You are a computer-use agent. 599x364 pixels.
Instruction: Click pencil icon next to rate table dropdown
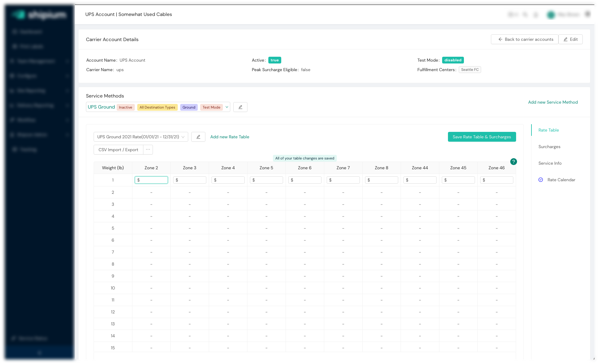point(198,137)
